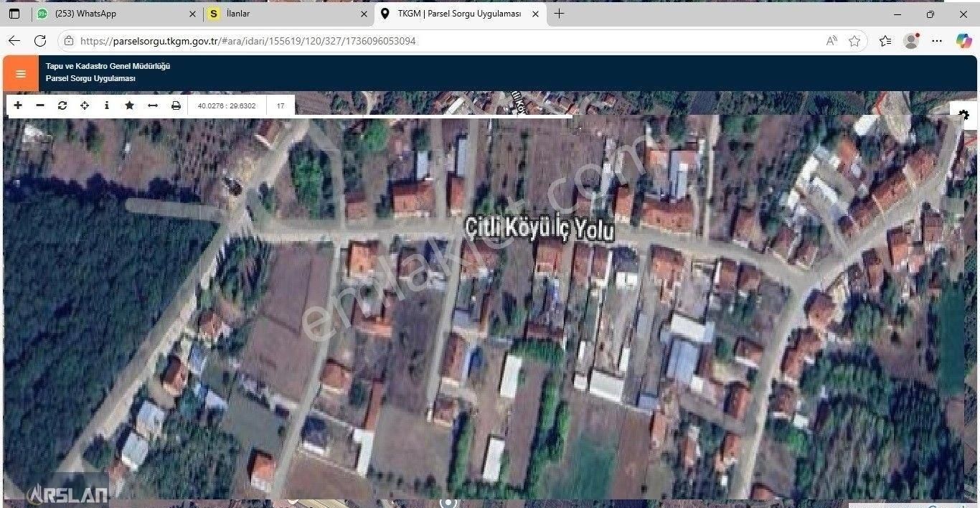Click the Çitli Köyü İç Yolu road label
The image size is (980, 508).
point(540,228)
